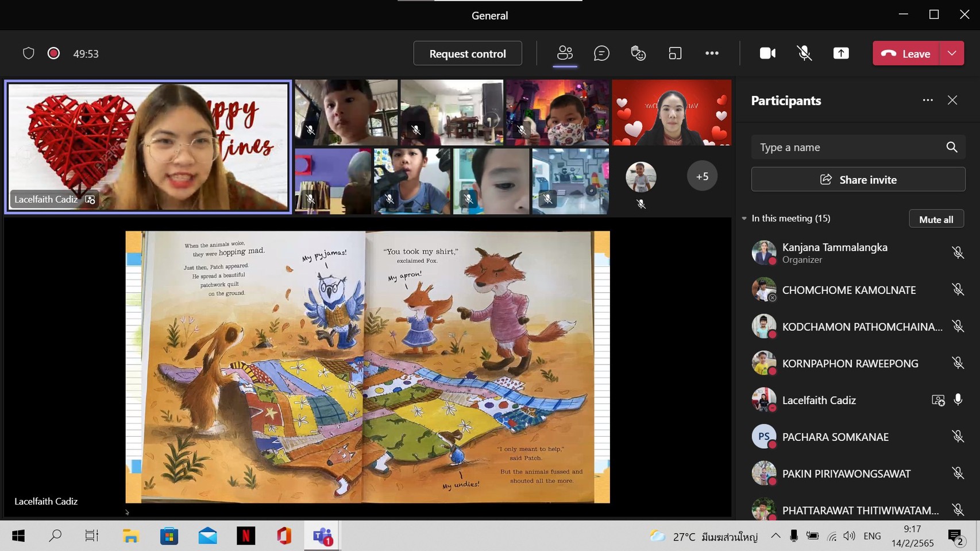Select PHATTARAWAT THITIWIWATAM participant row
This screenshot has height=551, width=980.
pyautogui.click(x=858, y=509)
